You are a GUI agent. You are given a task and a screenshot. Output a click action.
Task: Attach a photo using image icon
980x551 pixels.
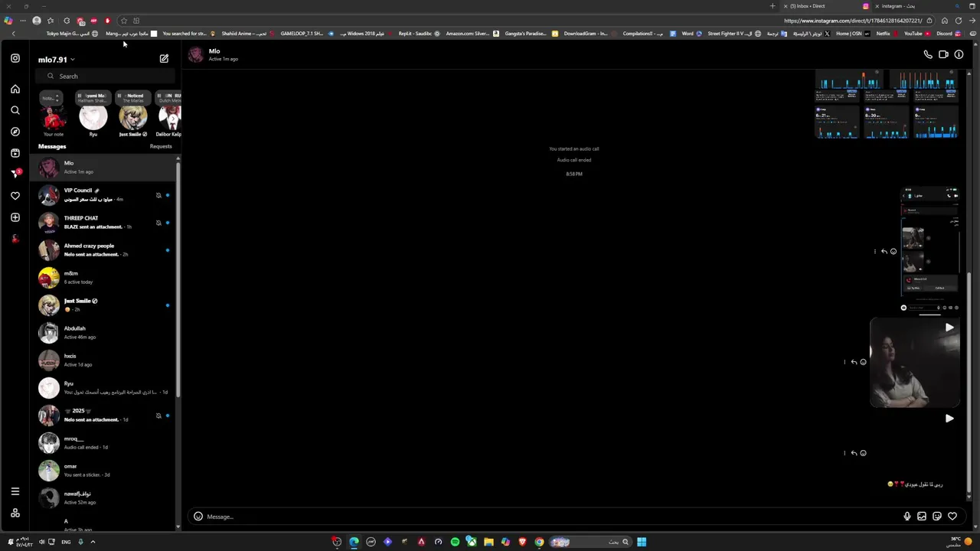(x=922, y=517)
